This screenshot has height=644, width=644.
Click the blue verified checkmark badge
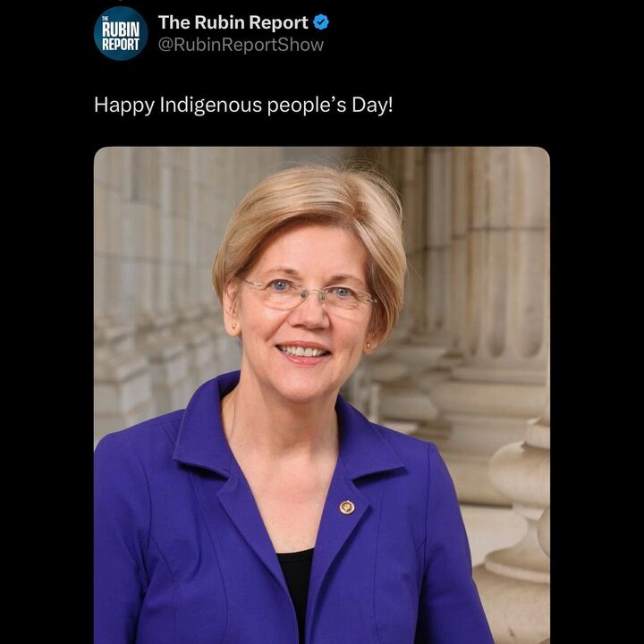pyautogui.click(x=321, y=22)
